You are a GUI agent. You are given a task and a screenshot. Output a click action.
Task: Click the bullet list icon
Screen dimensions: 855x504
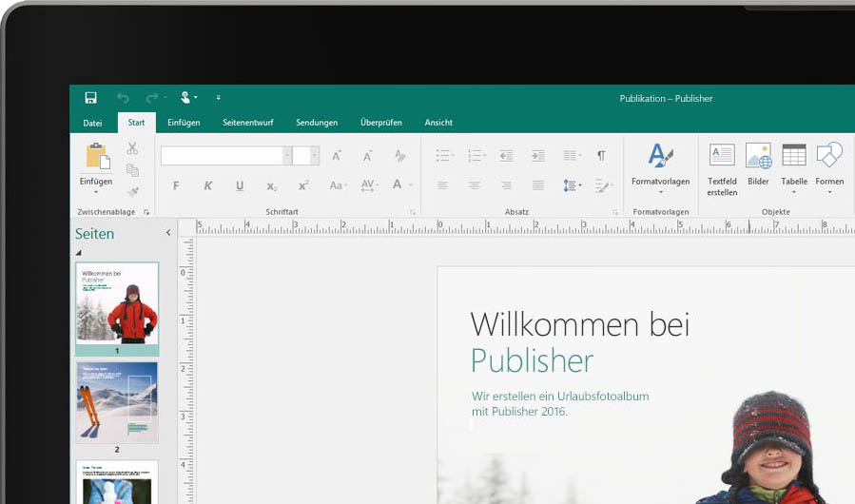(444, 156)
